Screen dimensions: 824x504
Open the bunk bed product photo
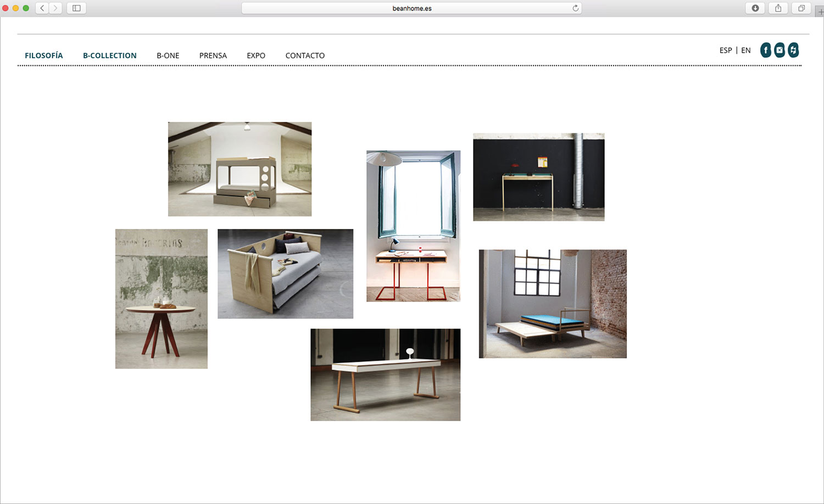[x=240, y=169]
